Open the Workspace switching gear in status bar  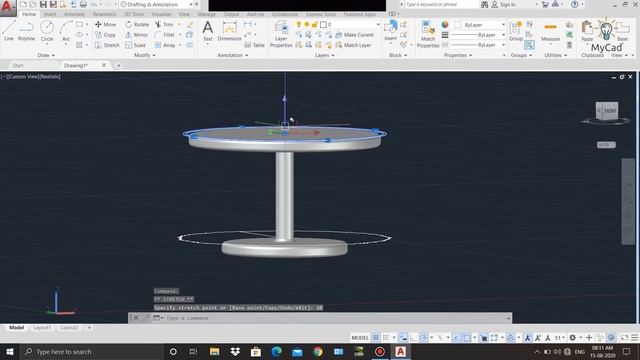pyautogui.click(x=573, y=338)
